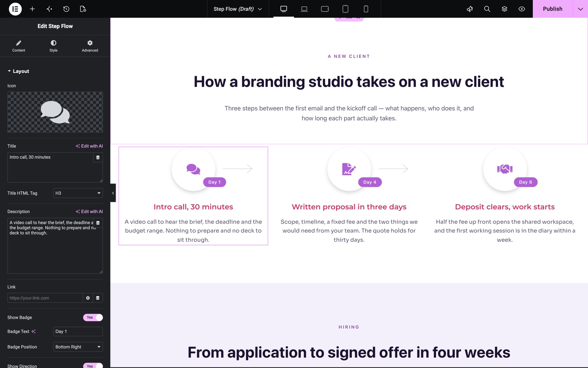Open the revision History panel

pos(66,9)
